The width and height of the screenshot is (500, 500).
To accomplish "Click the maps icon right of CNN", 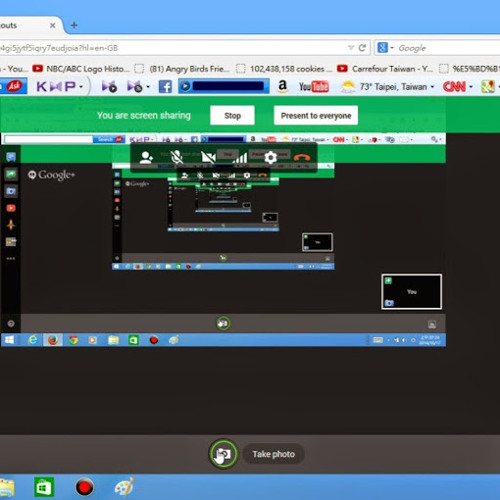I will pyautogui.click(x=488, y=87).
